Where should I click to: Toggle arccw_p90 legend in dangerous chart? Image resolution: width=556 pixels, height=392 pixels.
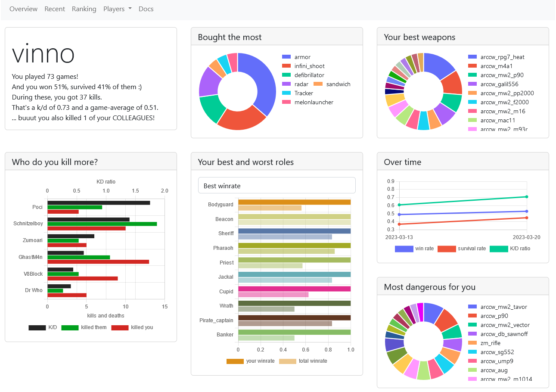point(488,316)
